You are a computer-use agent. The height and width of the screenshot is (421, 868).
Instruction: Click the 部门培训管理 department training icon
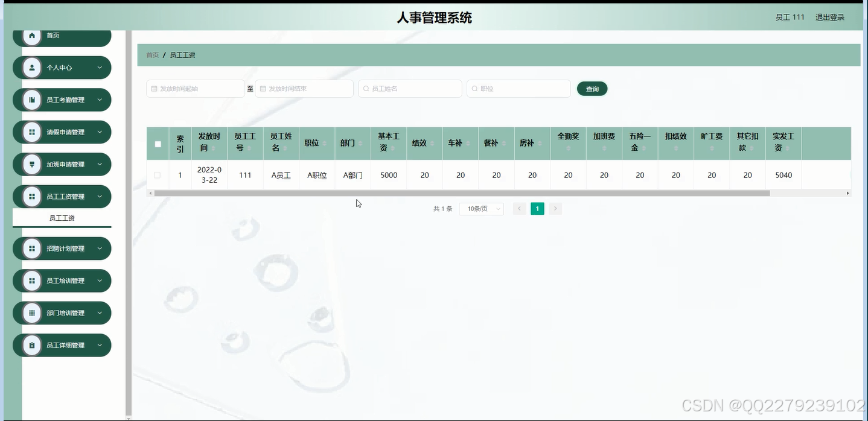32,312
